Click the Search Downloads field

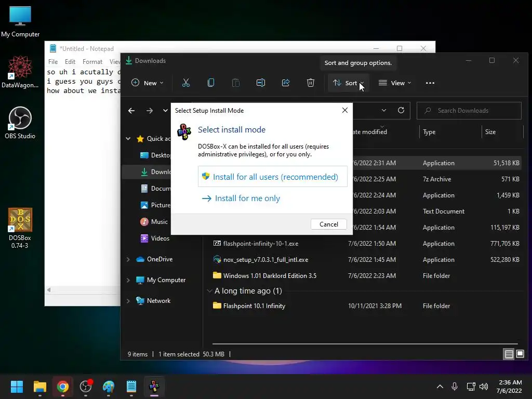coord(469,111)
